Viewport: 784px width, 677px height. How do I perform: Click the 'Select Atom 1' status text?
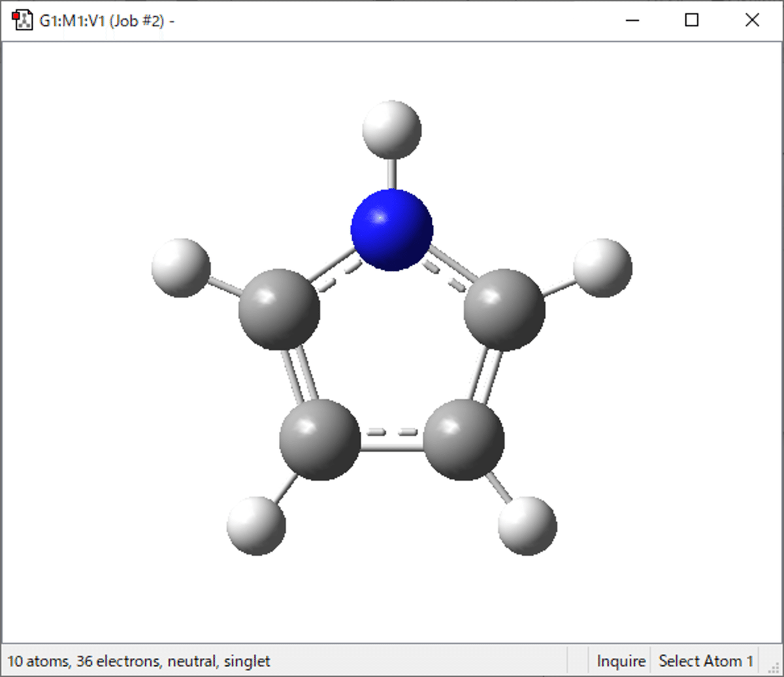point(706,661)
